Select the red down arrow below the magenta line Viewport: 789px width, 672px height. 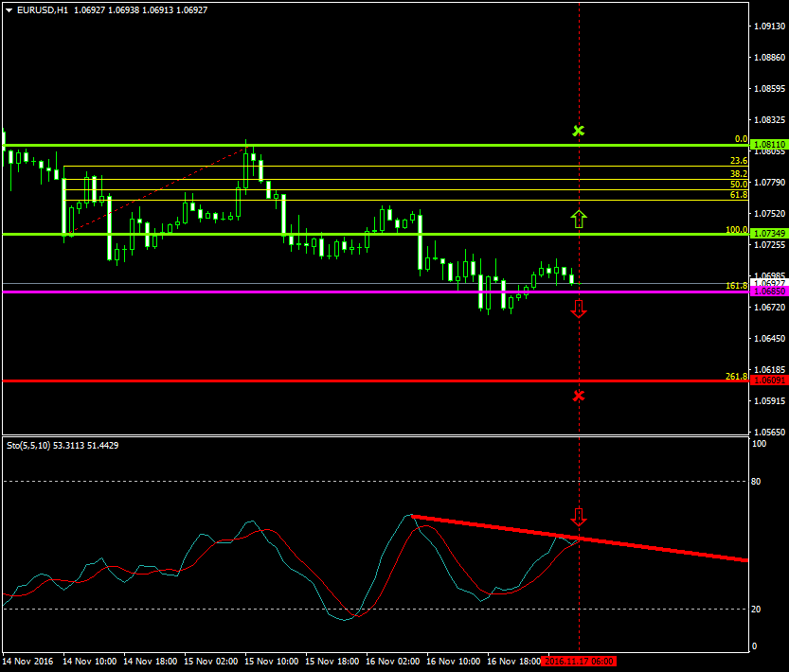[579, 308]
